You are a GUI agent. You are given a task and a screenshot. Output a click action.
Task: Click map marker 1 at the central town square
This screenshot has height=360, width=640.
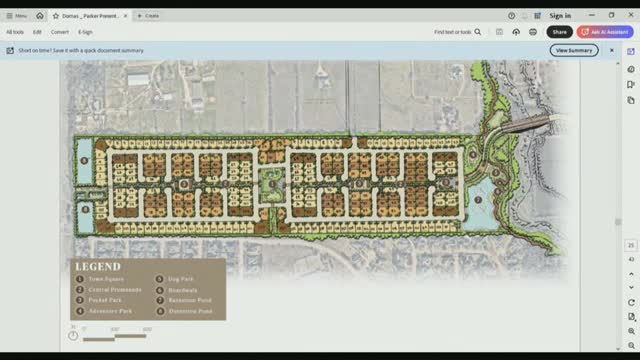[x=273, y=184]
